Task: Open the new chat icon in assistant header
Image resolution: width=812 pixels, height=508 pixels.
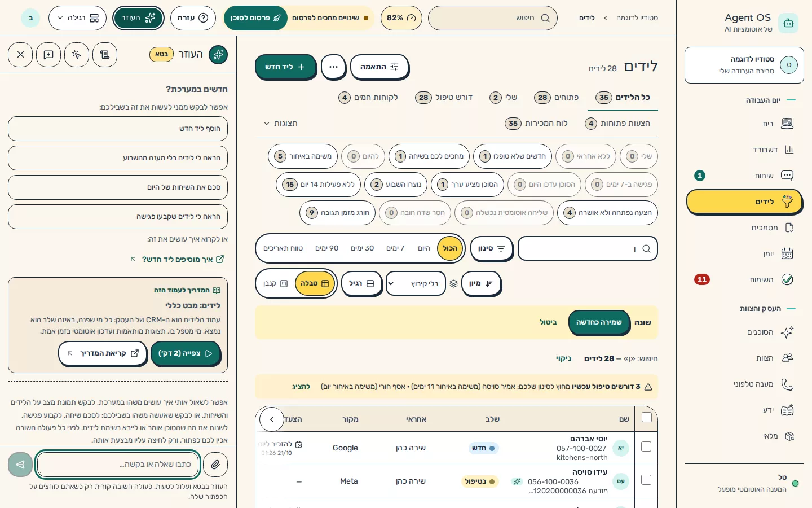Action: click(x=48, y=55)
